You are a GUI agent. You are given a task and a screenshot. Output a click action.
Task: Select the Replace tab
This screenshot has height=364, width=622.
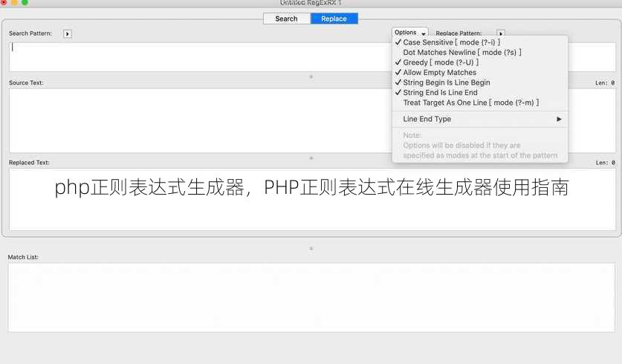pos(334,19)
